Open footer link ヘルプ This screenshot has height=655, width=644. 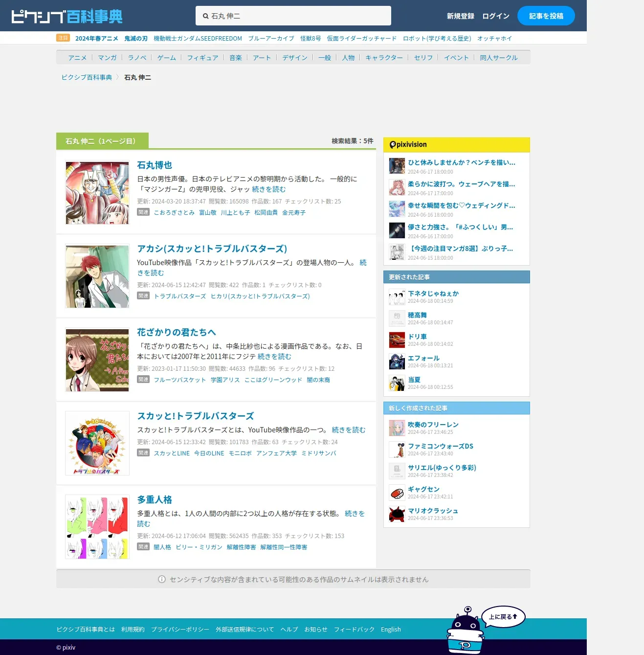(x=289, y=630)
